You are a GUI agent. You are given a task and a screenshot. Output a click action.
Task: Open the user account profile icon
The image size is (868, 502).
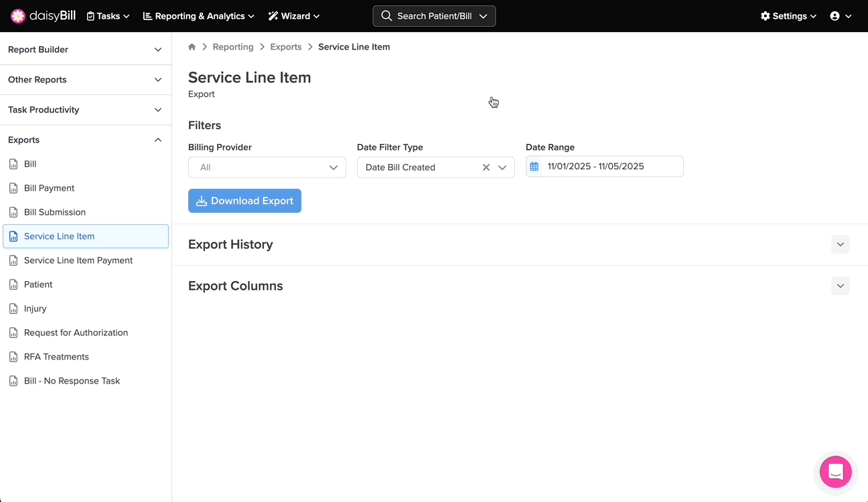[x=835, y=16]
